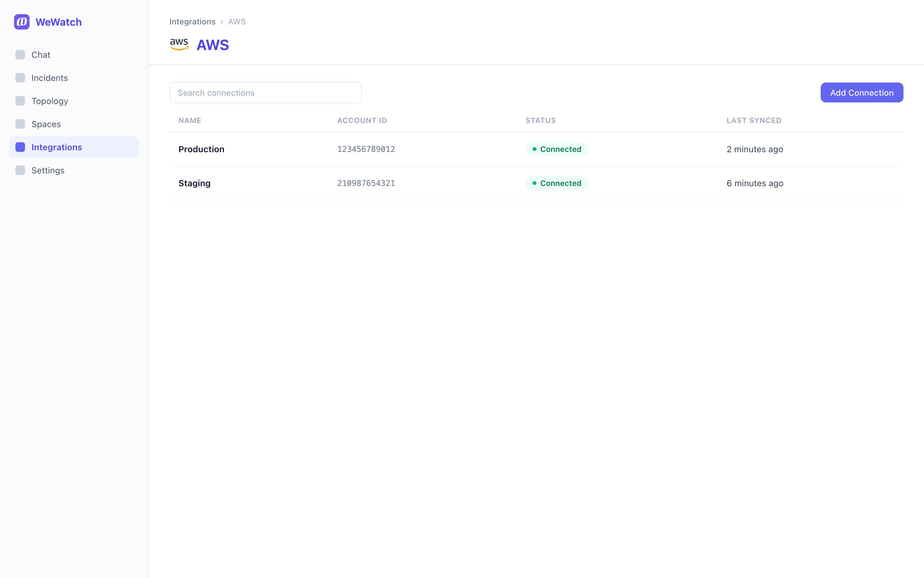Click the '2 minutes ago' cell
Viewport: 924px width, 578px height.
(x=755, y=149)
